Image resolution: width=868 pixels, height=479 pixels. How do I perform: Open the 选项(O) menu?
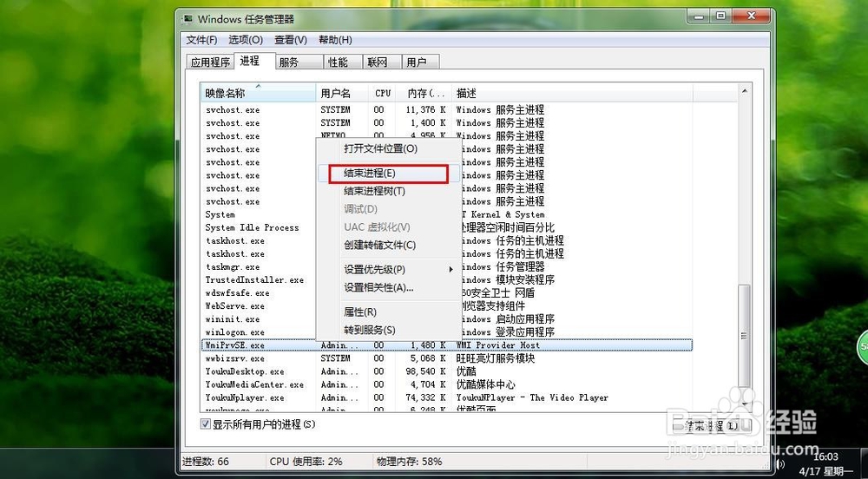coord(246,40)
